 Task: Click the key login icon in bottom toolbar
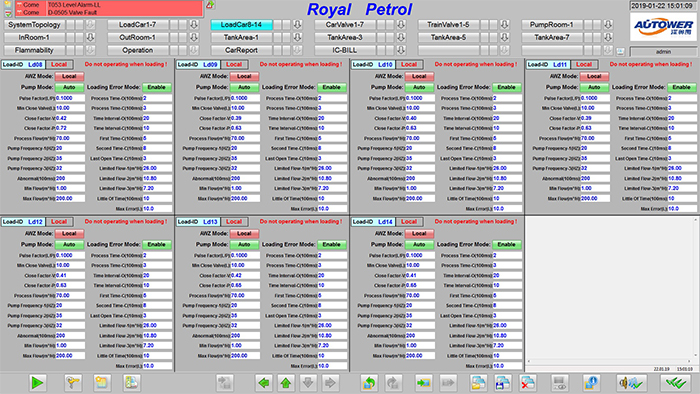click(x=72, y=383)
